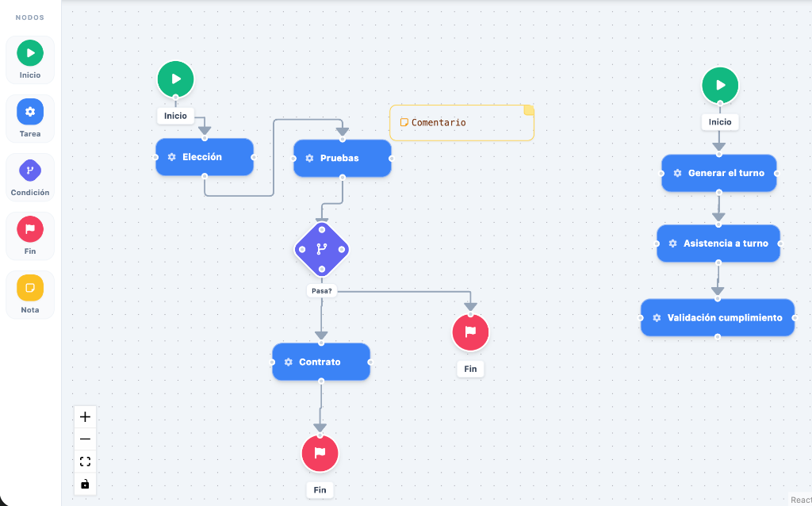Pick the yellow Nota node from the palette

pos(30,294)
